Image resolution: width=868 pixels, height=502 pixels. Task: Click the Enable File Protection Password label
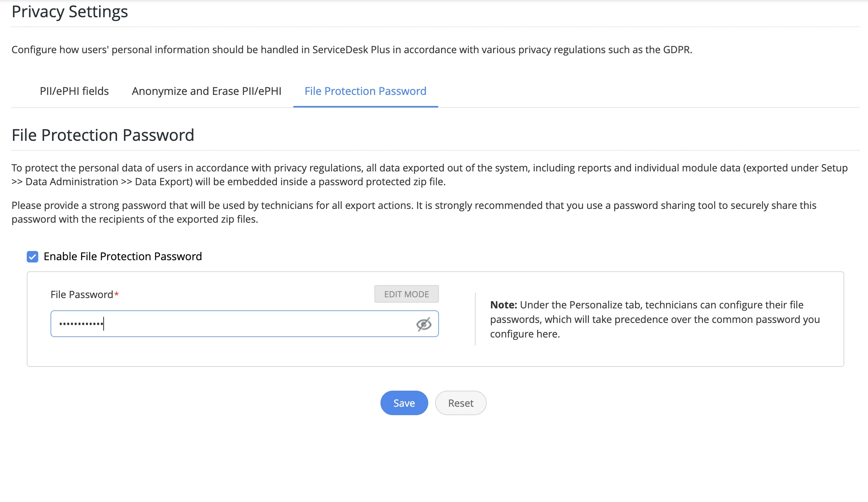click(x=123, y=256)
